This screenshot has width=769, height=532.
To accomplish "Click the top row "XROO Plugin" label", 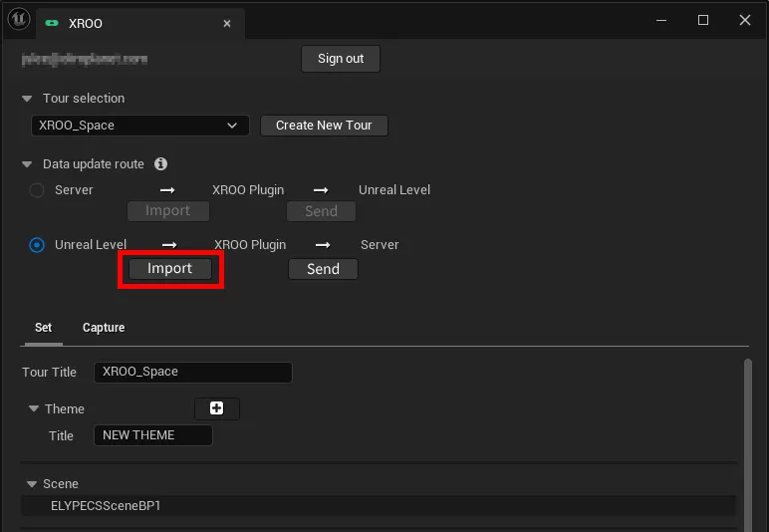I will click(x=248, y=190).
